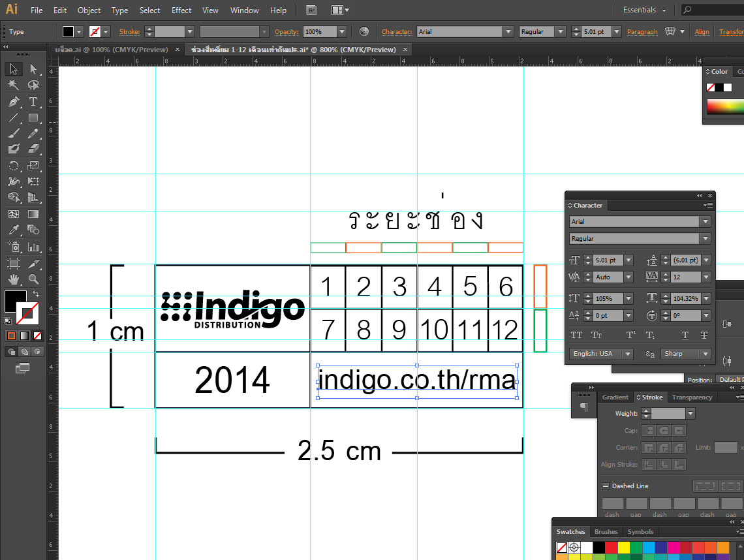Toggle Strikethrough in Character panel

704,335
